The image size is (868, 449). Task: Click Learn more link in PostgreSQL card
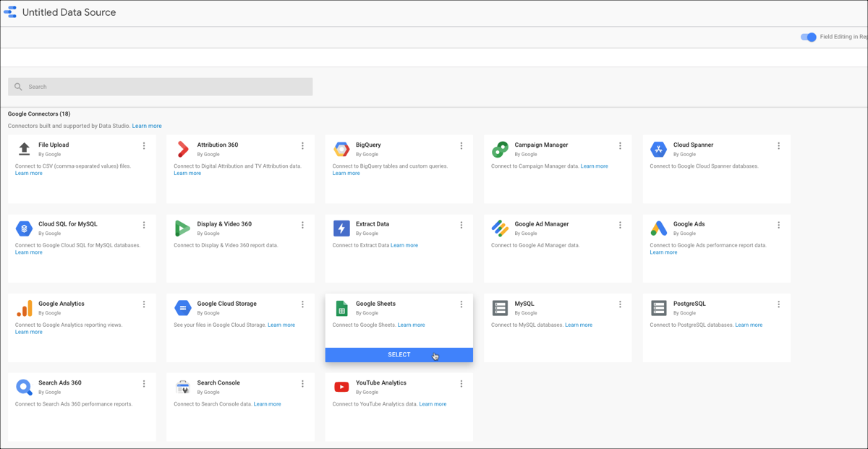749,325
